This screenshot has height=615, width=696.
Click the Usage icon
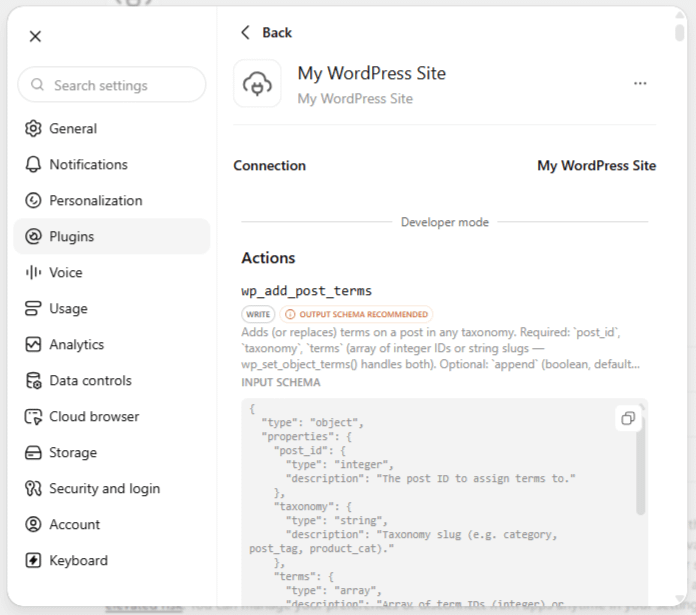33,308
